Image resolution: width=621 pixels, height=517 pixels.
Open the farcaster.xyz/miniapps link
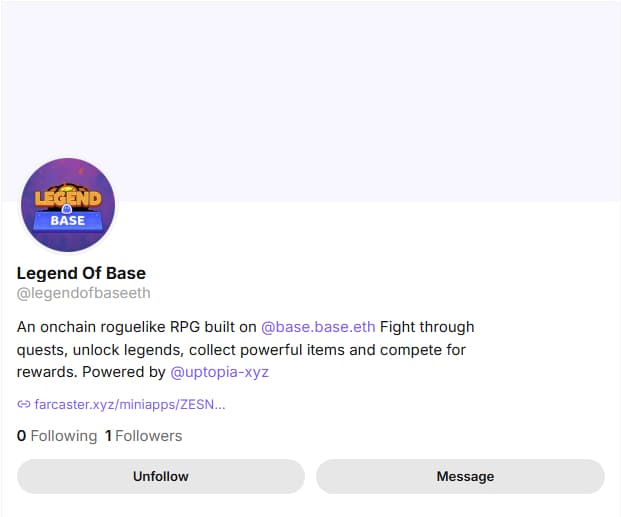tap(129, 405)
